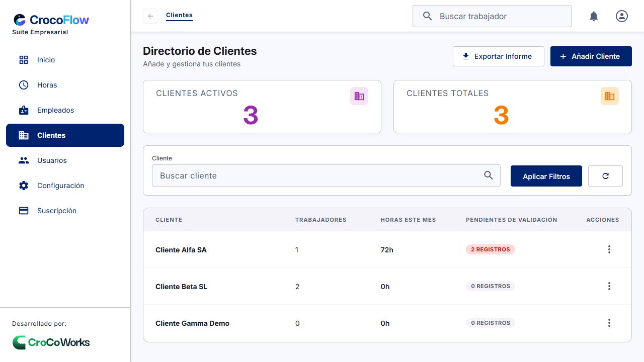This screenshot has height=362, width=644.
Task: Open actions menu for Cliente Alfa SA
Action: click(x=609, y=249)
